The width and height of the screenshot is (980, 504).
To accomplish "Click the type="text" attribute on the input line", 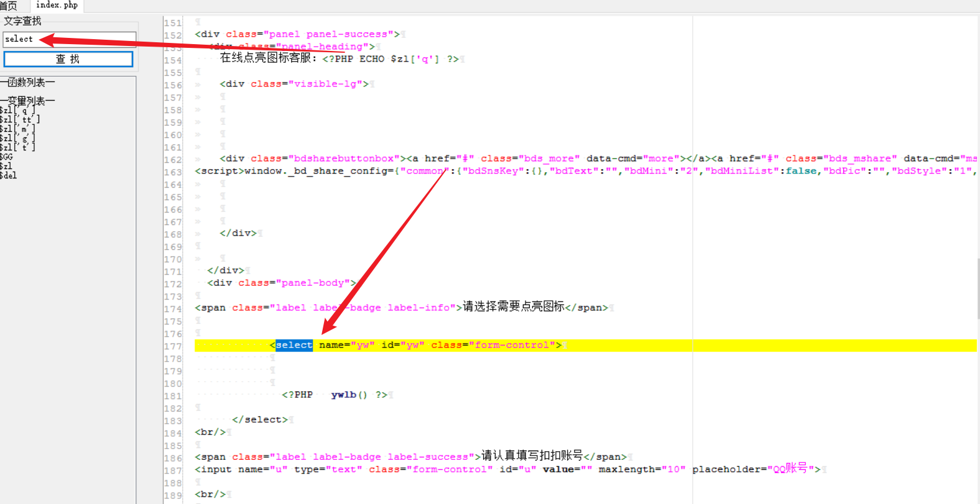I will click(328, 469).
